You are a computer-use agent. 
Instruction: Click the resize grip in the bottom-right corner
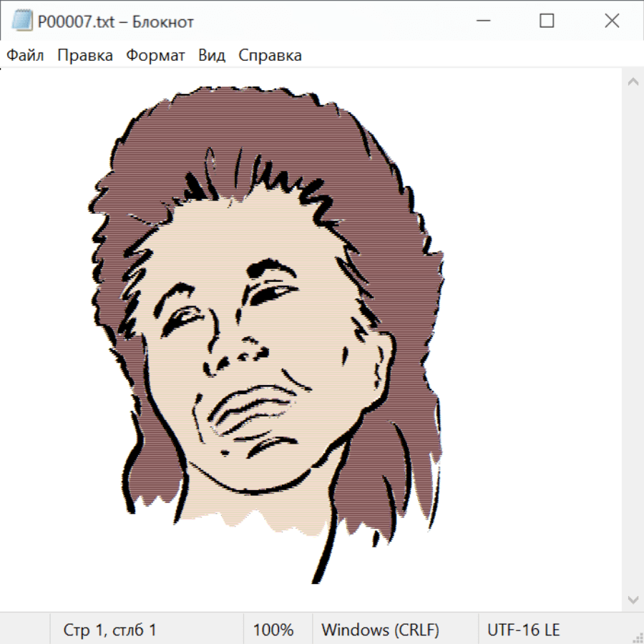tap(637, 637)
